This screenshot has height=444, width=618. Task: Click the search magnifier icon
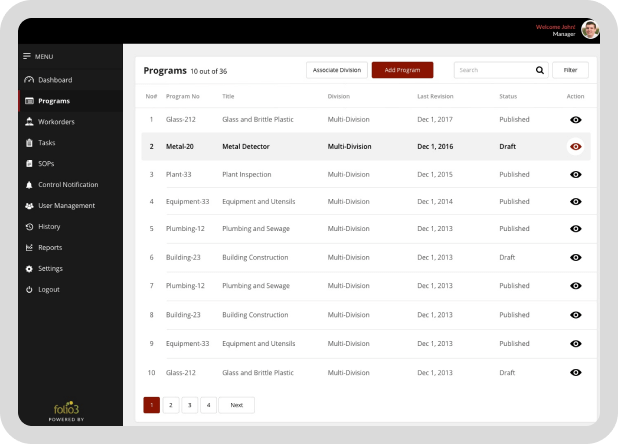(540, 70)
